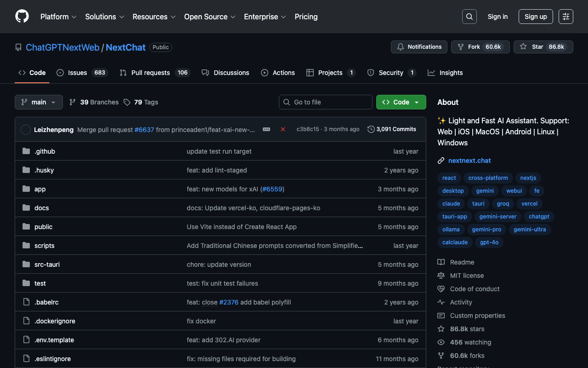The image size is (588, 368).
Task: Open the nextnext.chat website link
Action: [469, 161]
